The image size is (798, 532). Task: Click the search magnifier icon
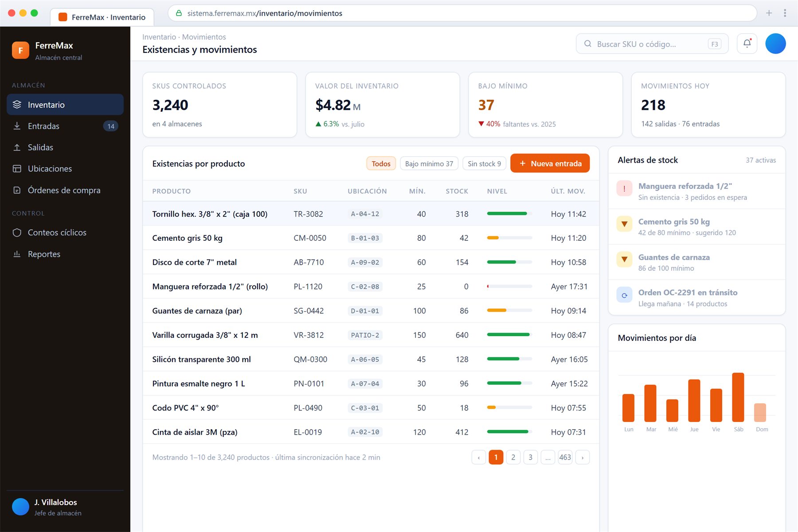pyautogui.click(x=588, y=43)
